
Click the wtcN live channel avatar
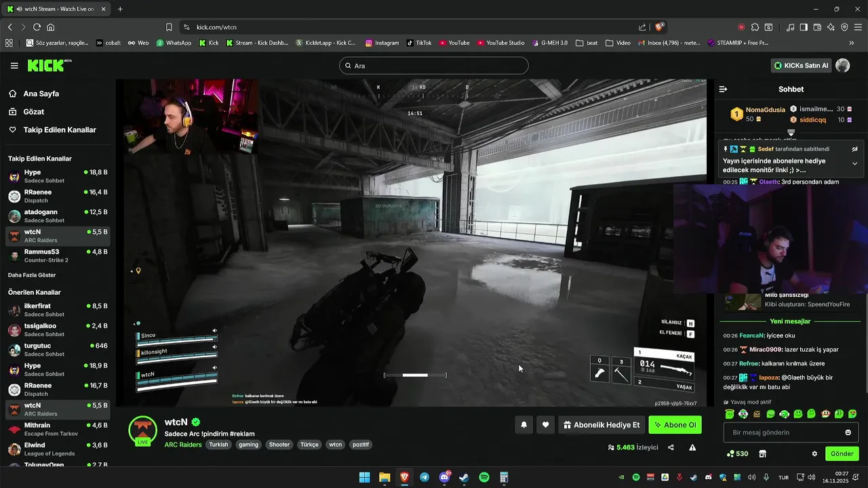[x=143, y=431]
